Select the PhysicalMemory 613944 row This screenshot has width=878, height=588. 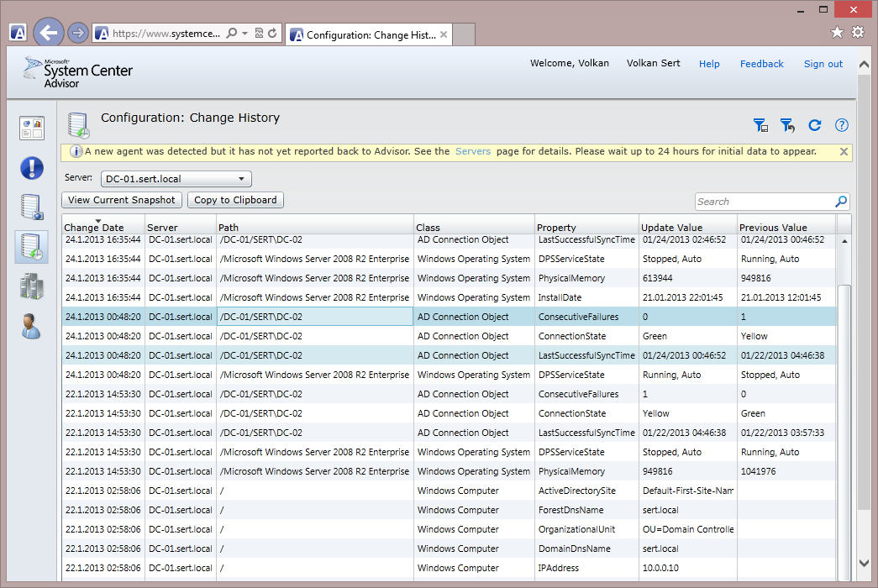(449, 278)
